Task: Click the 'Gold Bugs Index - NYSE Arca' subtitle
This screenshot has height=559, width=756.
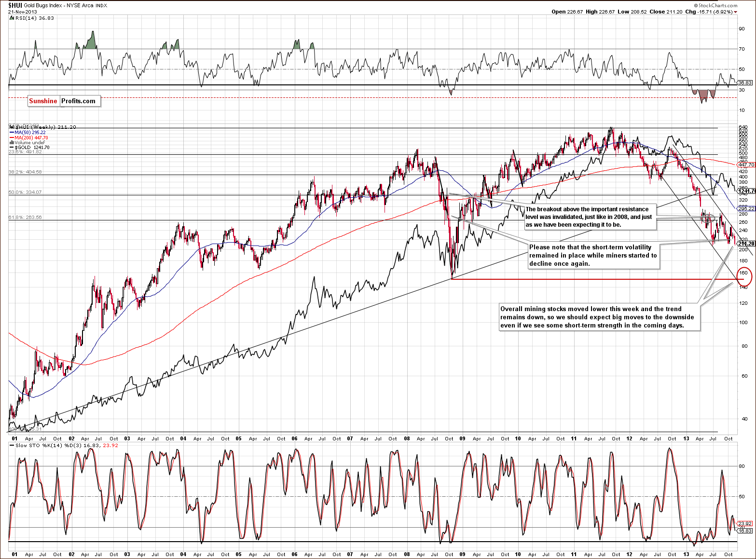Action: 58,5
